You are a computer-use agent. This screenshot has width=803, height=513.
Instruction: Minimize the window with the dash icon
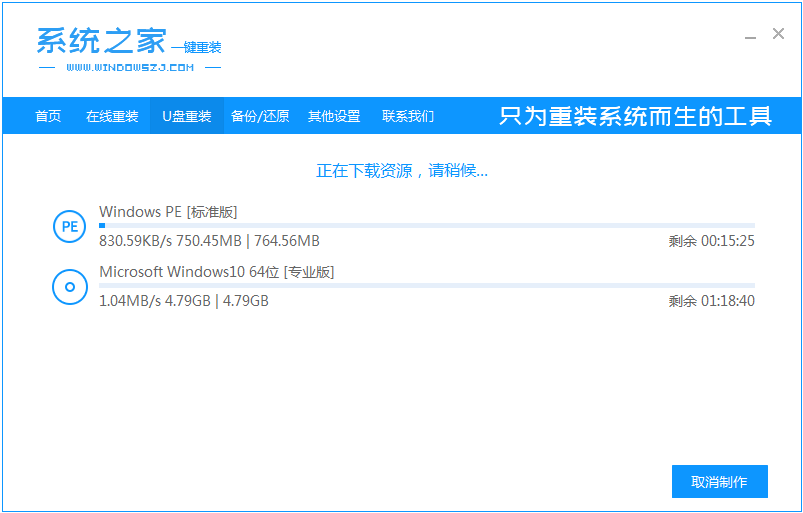pos(750,36)
